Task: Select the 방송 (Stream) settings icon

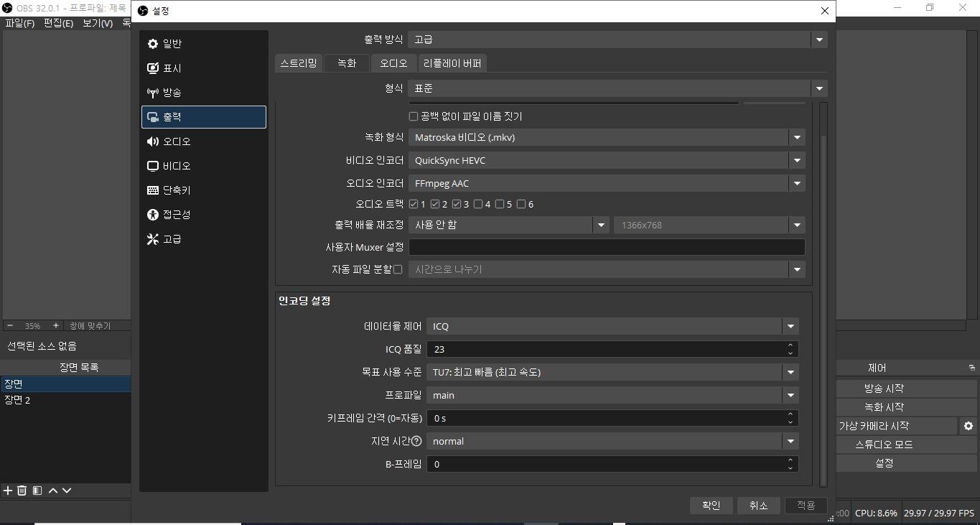Action: [x=153, y=93]
